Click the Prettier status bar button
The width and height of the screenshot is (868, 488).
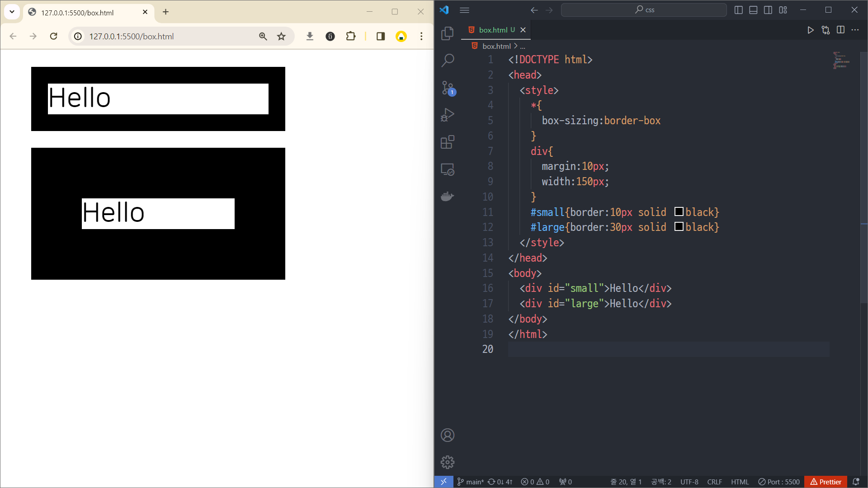click(826, 482)
